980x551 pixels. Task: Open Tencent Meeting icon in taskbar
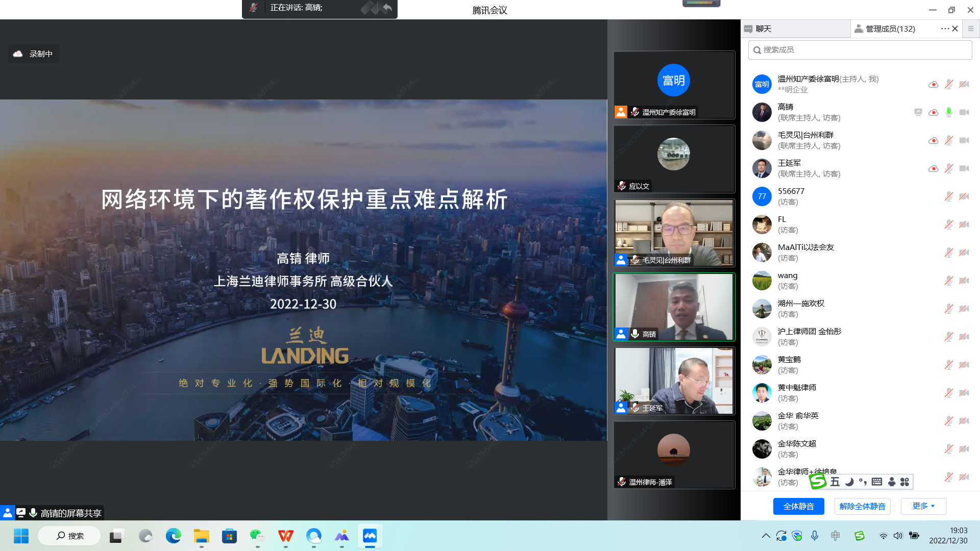coord(370,536)
